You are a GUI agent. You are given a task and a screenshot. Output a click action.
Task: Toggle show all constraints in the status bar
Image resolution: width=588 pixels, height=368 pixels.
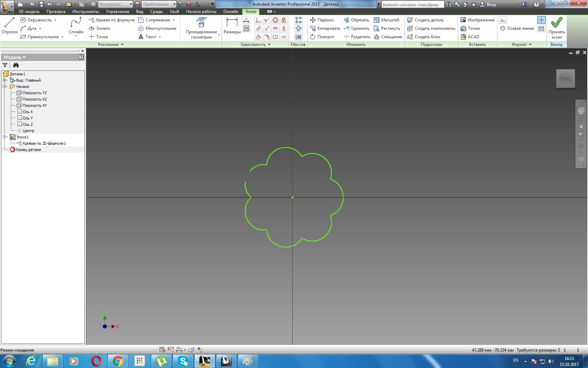(x=171, y=349)
